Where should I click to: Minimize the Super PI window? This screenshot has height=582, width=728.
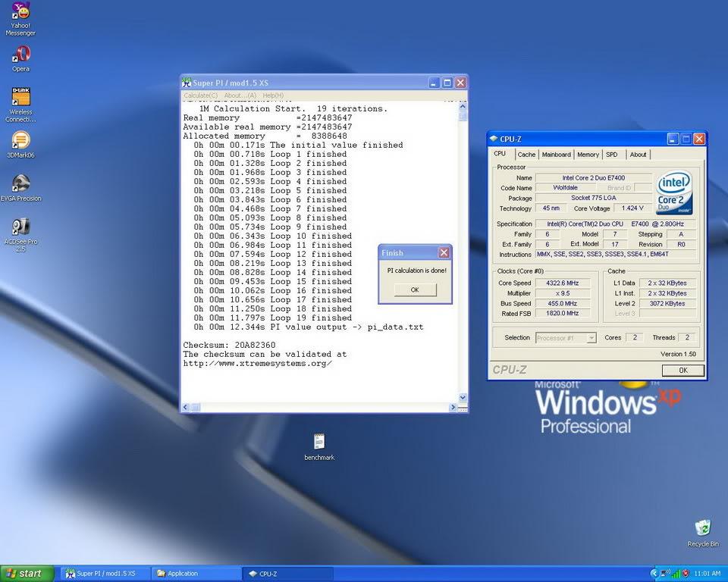(x=434, y=83)
